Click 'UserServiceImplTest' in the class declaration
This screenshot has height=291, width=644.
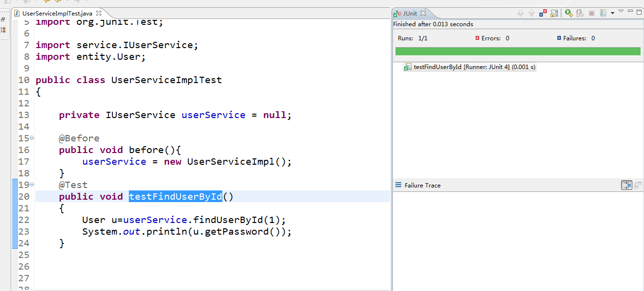pos(166,80)
